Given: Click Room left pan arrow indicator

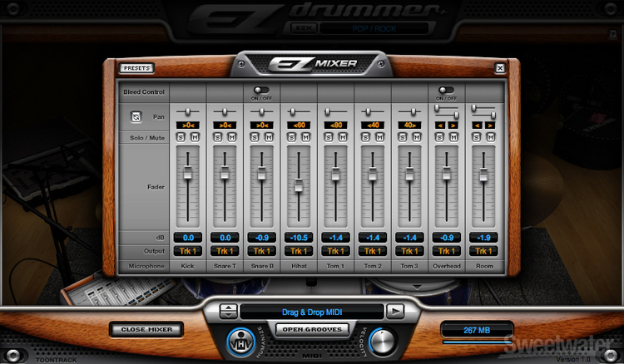Looking at the screenshot, I should coord(478,125).
